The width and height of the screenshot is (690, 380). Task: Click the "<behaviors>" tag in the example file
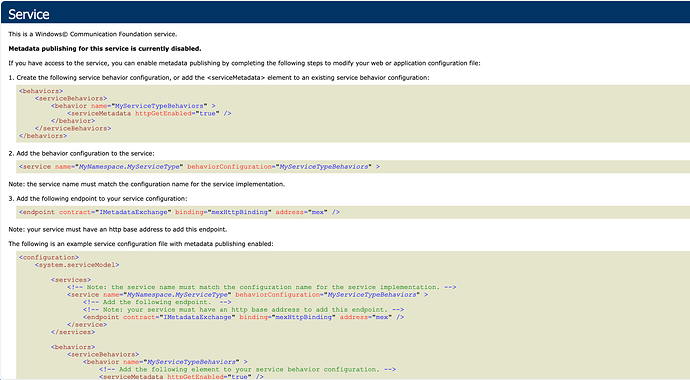pos(73,347)
